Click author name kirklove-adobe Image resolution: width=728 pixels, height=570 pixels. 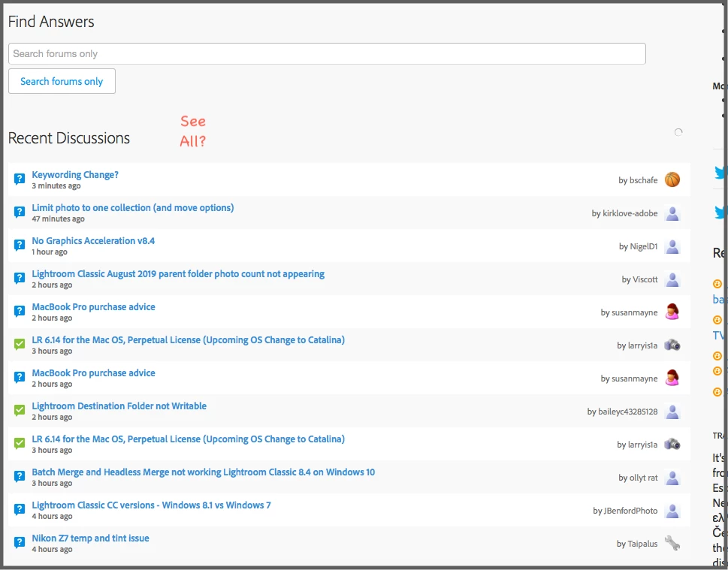pos(630,213)
